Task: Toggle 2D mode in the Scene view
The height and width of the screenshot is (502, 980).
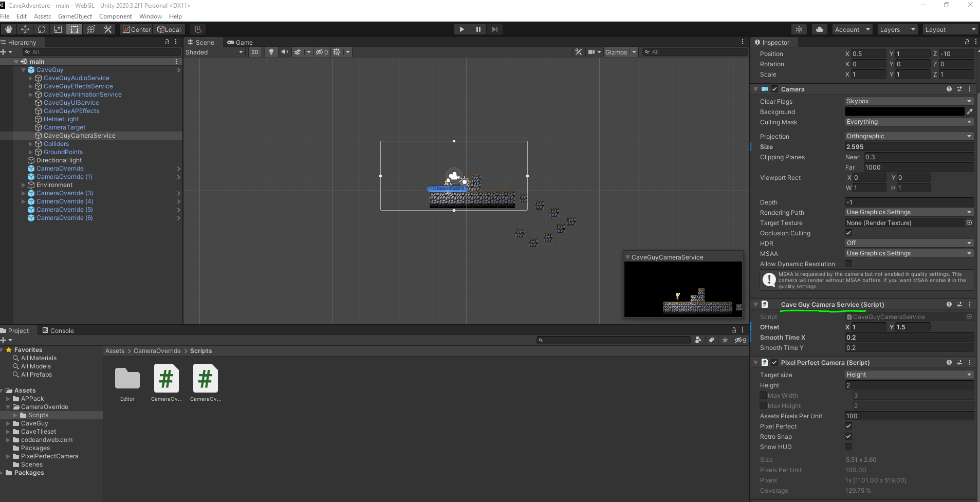Action: (255, 52)
